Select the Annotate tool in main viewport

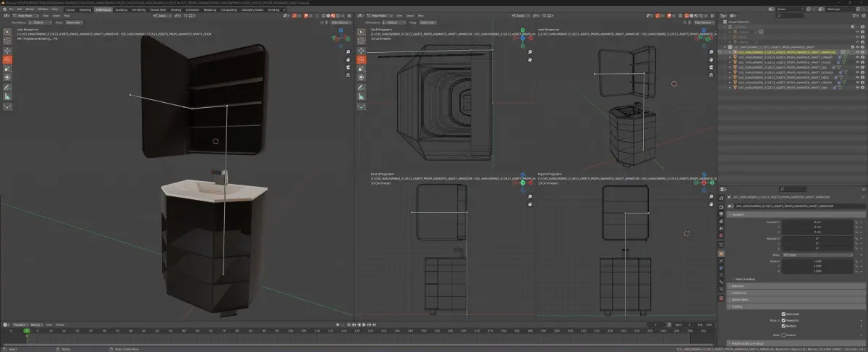click(x=7, y=87)
